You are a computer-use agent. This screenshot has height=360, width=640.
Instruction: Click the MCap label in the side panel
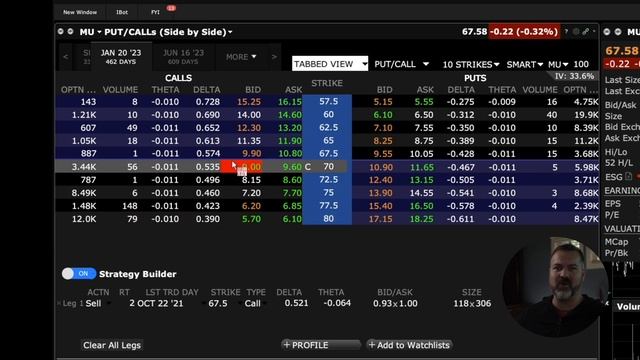click(x=616, y=242)
